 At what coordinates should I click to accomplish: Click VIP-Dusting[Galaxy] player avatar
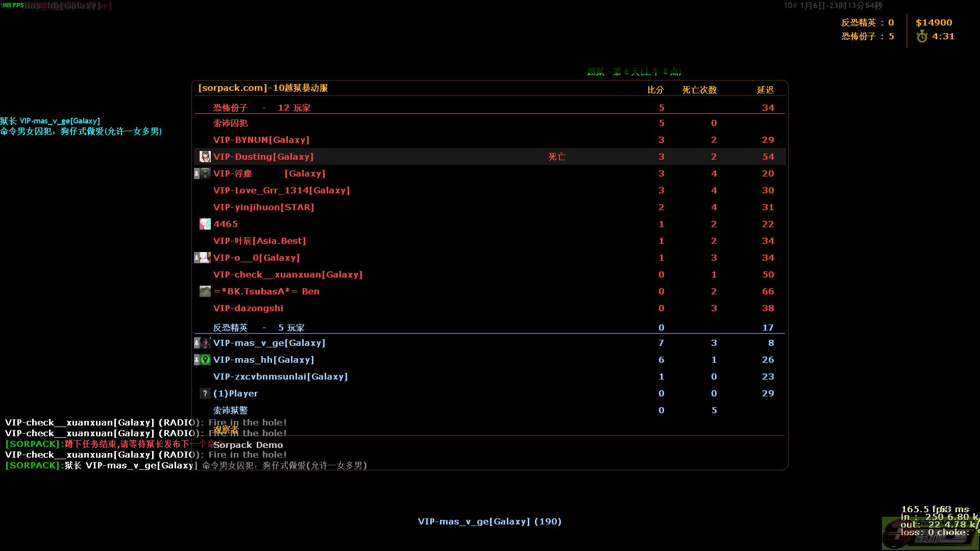205,157
